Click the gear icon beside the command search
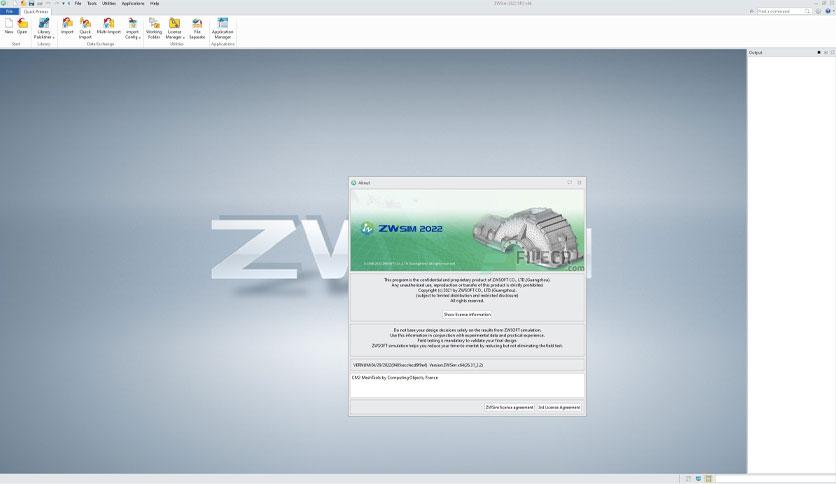Image resolution: width=836 pixels, height=484 pixels. coord(818,11)
